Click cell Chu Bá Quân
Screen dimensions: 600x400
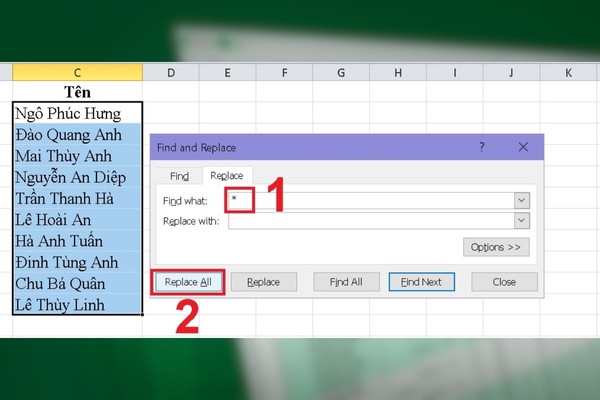click(x=77, y=283)
